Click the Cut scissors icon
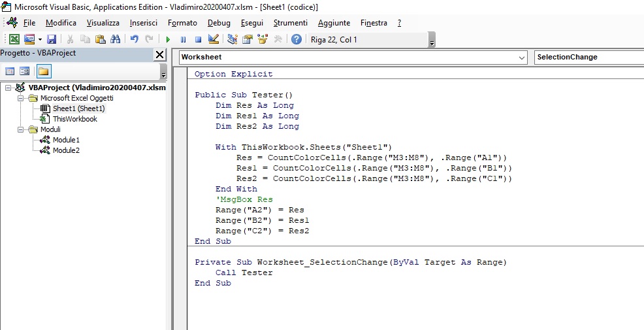The height and width of the screenshot is (330, 644). (71, 39)
